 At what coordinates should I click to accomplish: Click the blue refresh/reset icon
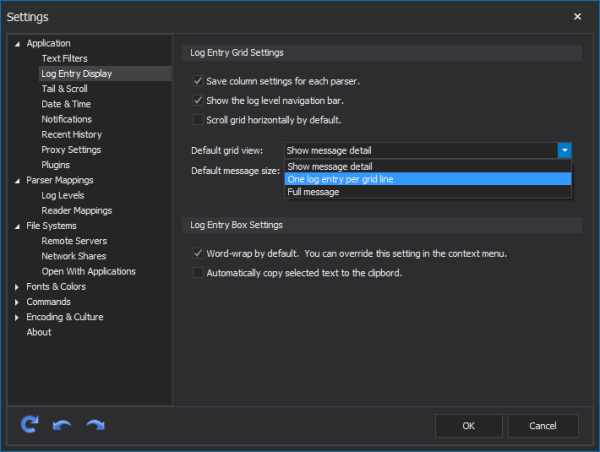click(29, 424)
